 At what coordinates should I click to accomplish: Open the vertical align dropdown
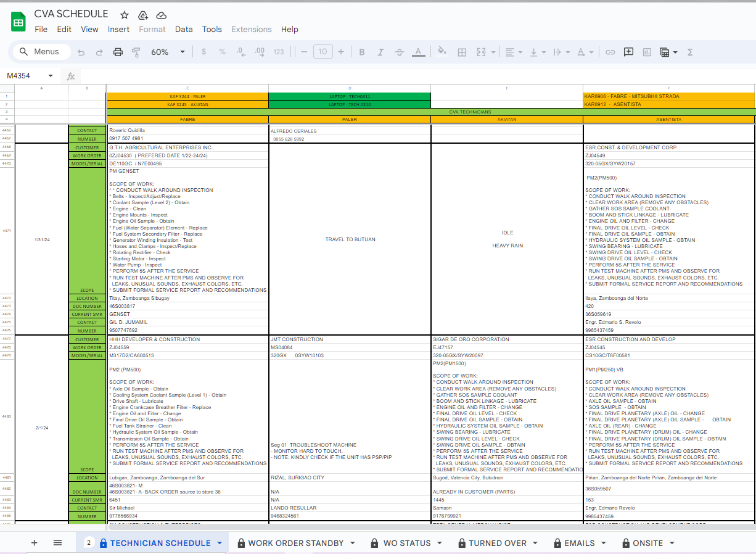(x=538, y=52)
